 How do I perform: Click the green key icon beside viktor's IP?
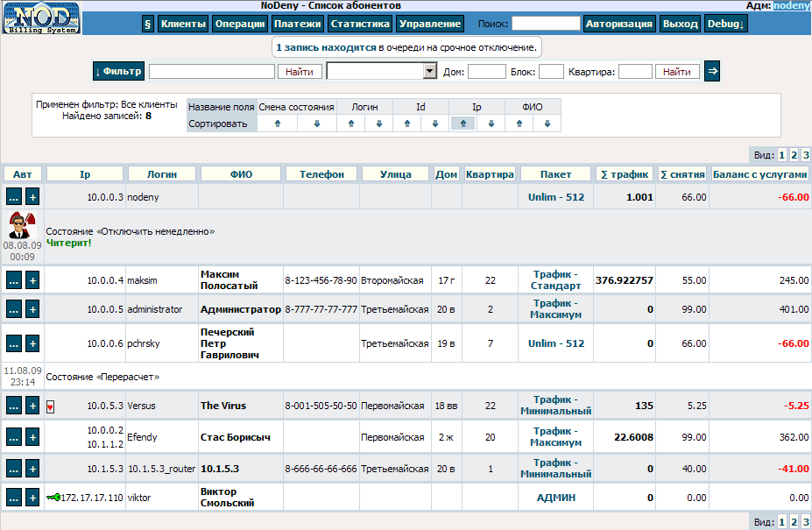[53, 498]
